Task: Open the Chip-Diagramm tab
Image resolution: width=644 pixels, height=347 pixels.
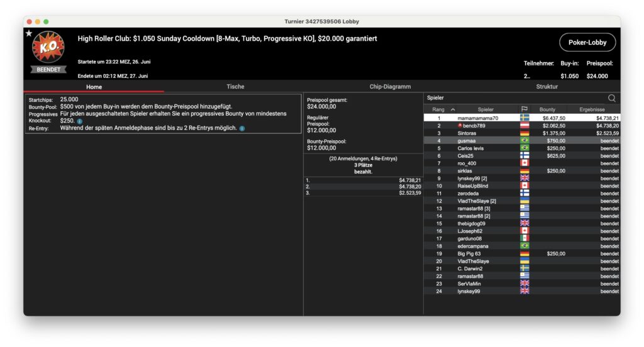Action: coord(390,87)
